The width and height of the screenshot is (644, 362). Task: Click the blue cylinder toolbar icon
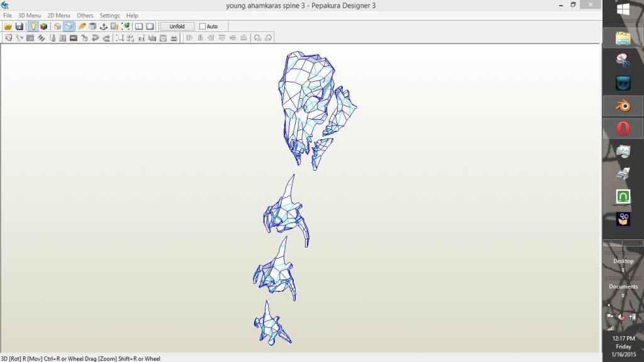pyautogui.click(x=93, y=26)
